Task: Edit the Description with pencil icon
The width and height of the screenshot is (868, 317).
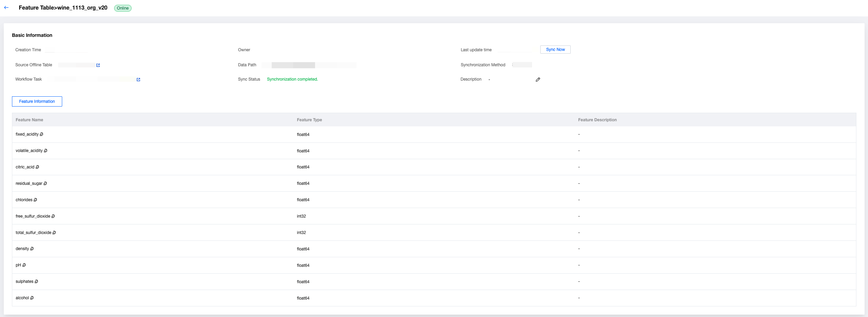Action: coord(538,80)
